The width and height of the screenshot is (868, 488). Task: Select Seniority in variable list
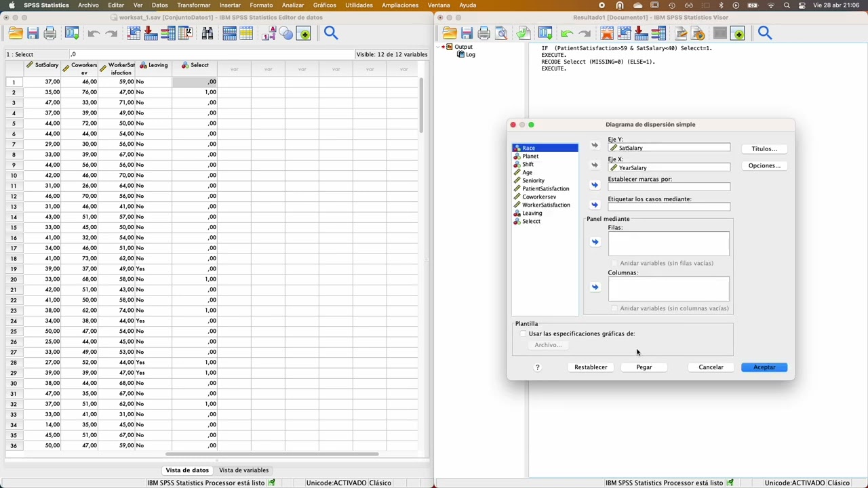(545, 180)
